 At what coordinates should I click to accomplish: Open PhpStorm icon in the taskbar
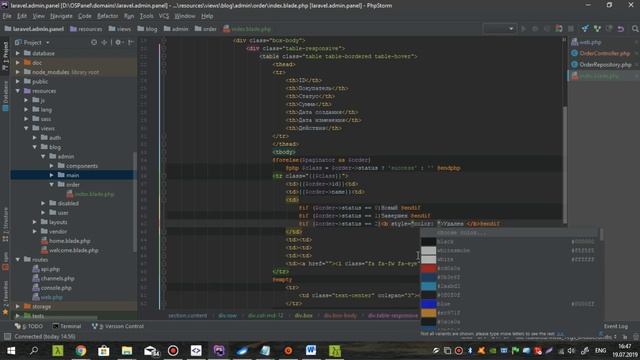click(219, 351)
